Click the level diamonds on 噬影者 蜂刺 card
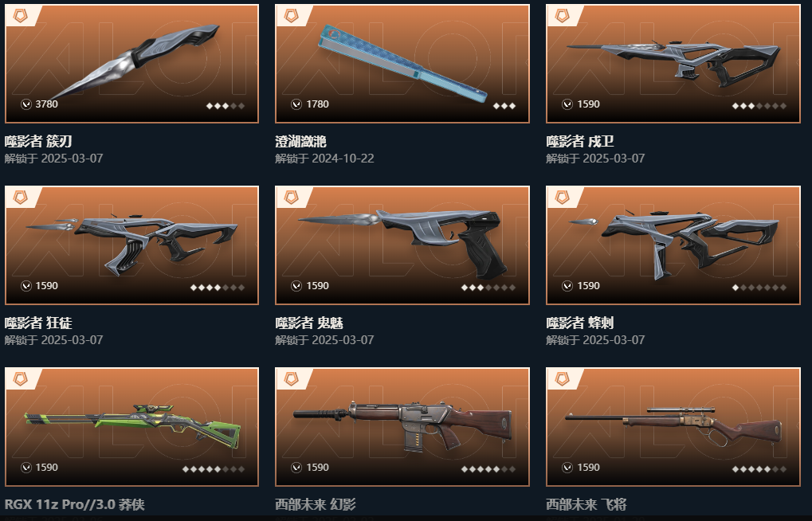The width and height of the screenshot is (812, 521). (759, 288)
